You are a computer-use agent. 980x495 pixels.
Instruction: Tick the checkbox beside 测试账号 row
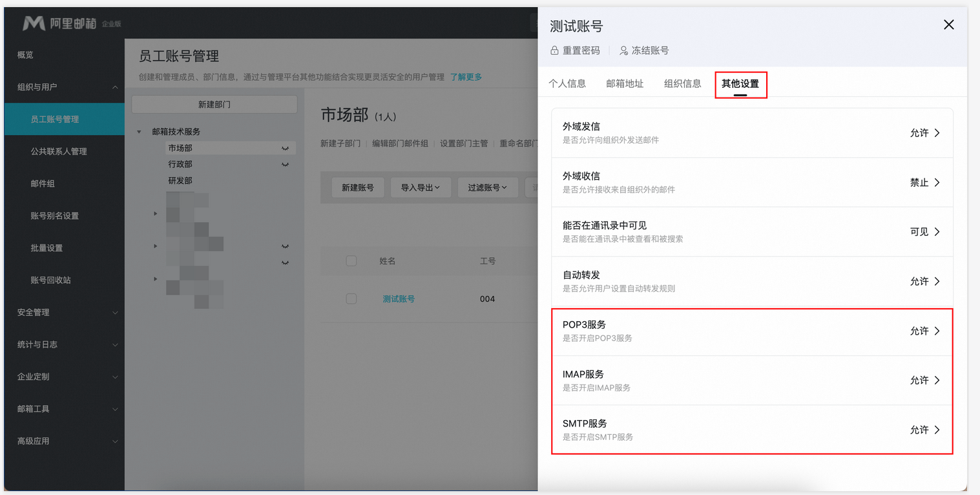[x=351, y=299]
